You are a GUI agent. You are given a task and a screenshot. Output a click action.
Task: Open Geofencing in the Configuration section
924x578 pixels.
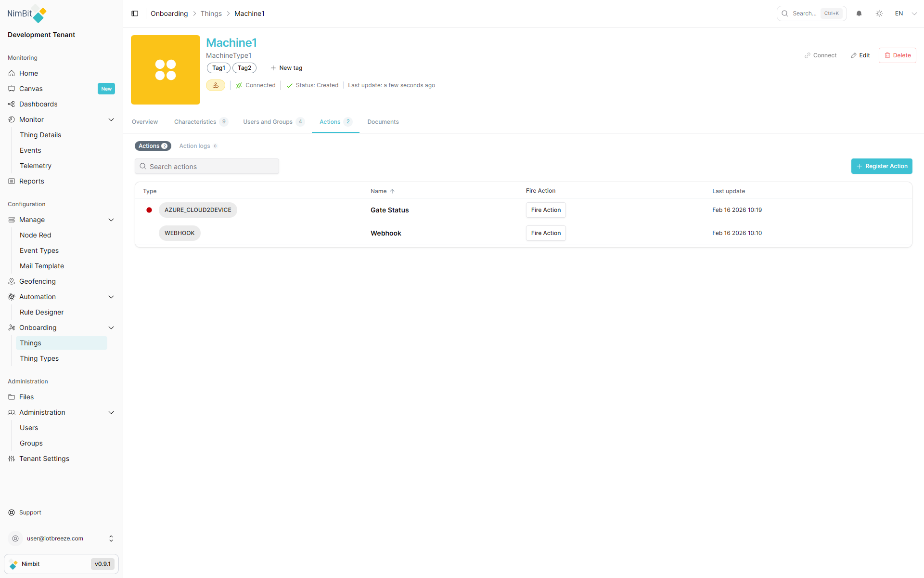click(37, 281)
